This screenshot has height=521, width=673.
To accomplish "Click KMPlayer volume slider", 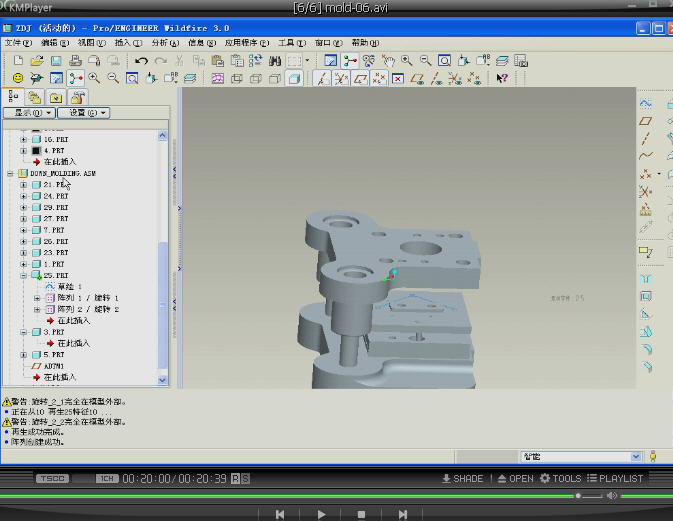I will 589,496.
